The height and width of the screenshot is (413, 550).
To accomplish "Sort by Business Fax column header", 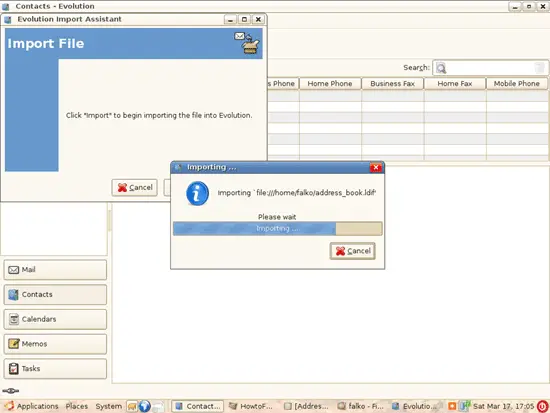I will click(x=393, y=84).
